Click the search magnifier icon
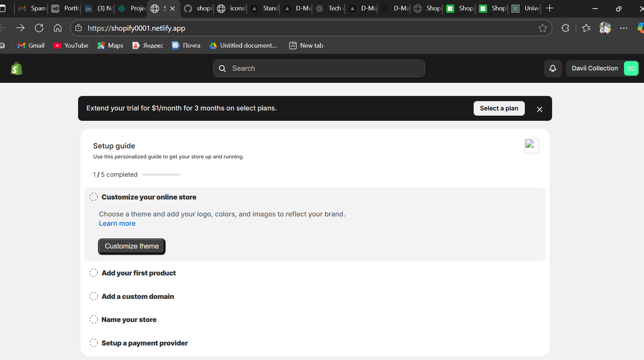The height and width of the screenshot is (360, 644). click(222, 68)
